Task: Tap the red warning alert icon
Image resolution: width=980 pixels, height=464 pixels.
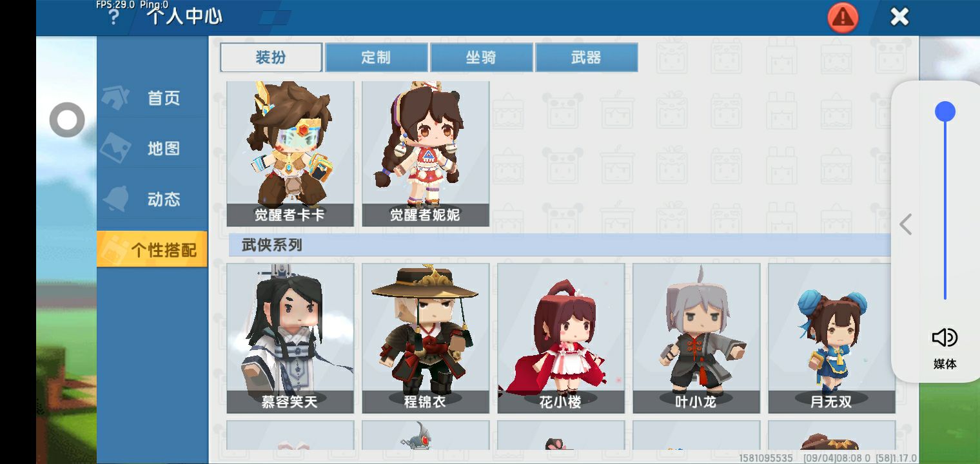Action: pos(843,17)
